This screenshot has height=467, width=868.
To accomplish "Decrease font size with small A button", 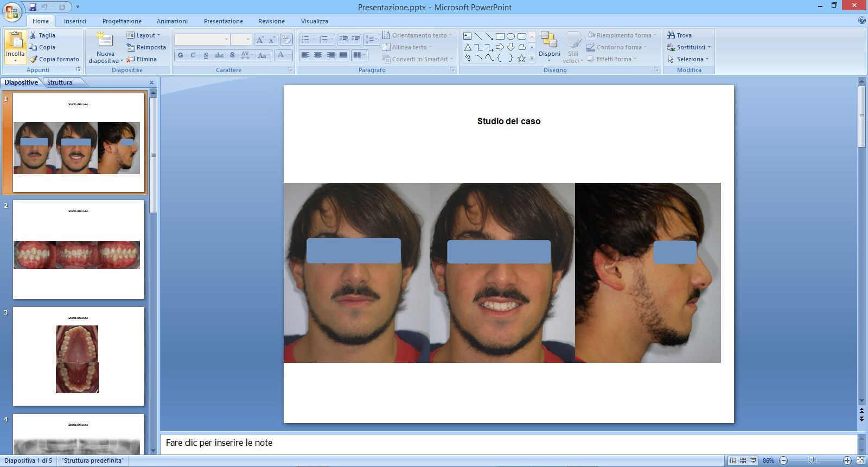I will click(x=272, y=40).
